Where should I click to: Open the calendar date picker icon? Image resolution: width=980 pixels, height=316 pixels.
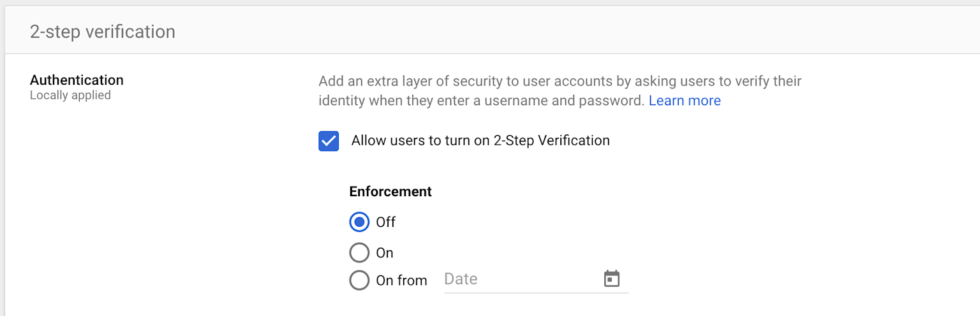point(611,279)
